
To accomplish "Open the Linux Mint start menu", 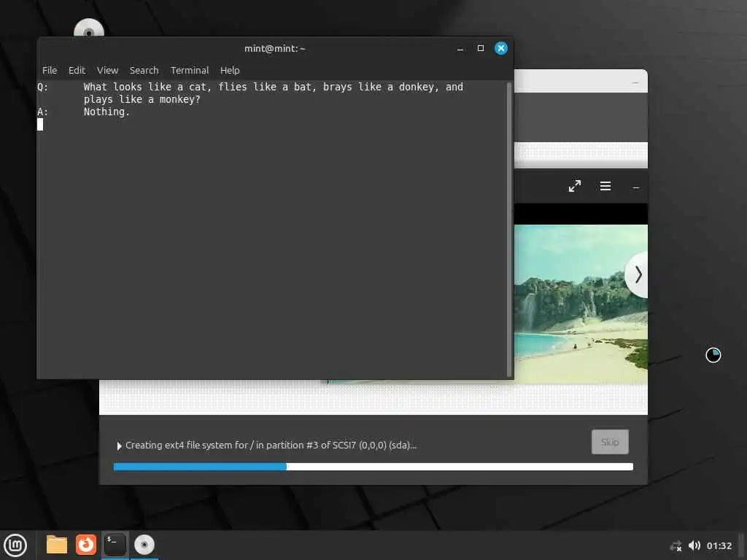I will 15,545.
